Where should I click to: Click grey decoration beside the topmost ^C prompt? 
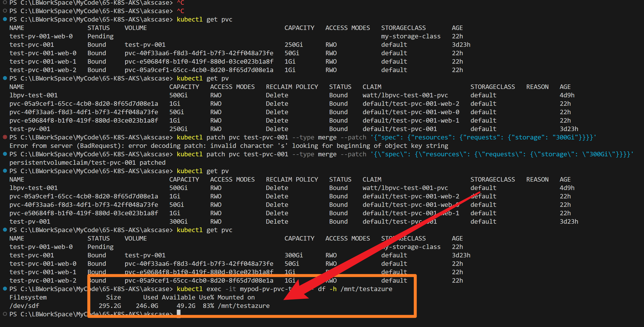pyautogui.click(x=5, y=2)
